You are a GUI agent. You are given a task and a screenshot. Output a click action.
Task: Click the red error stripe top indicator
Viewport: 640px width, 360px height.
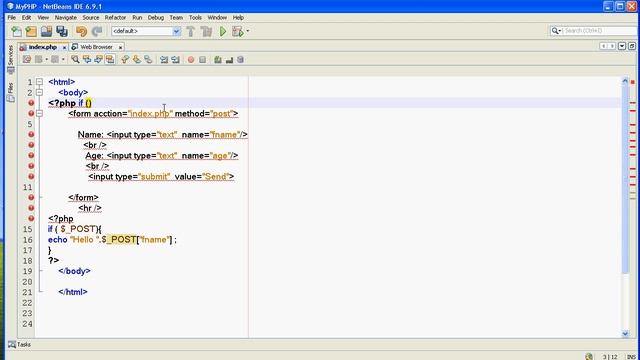633,82
